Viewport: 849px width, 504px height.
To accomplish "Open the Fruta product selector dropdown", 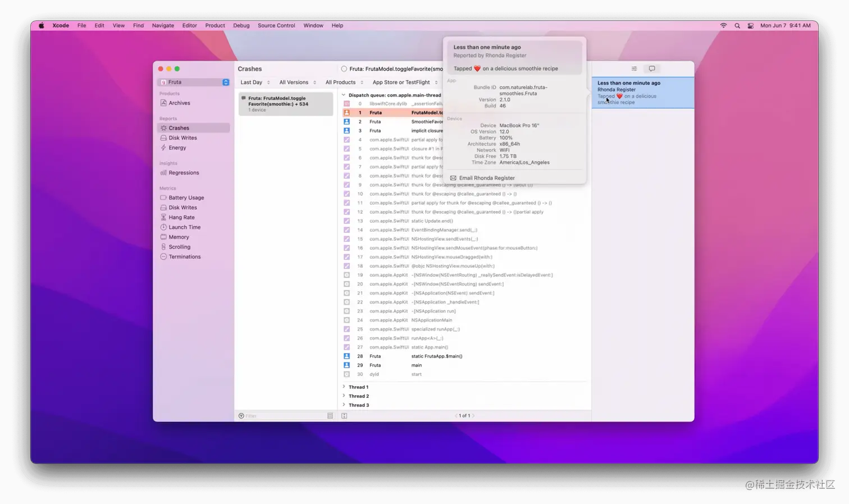I will [x=194, y=82].
